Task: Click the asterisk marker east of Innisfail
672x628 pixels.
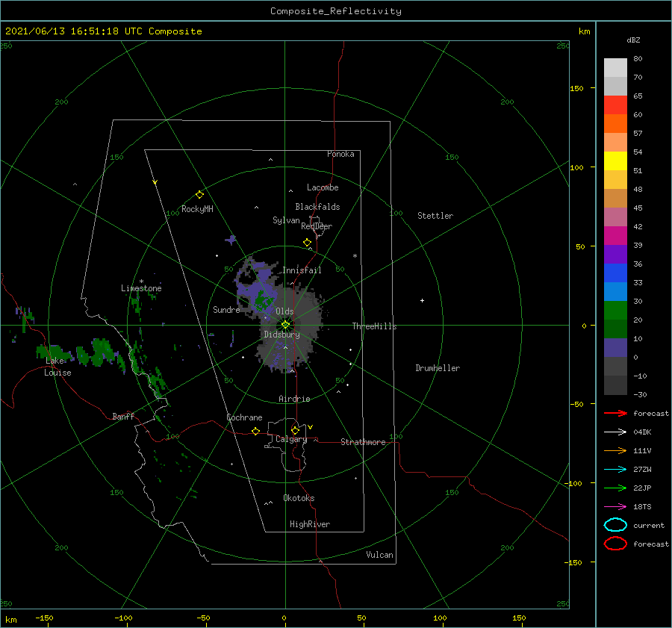Action: coord(355,256)
